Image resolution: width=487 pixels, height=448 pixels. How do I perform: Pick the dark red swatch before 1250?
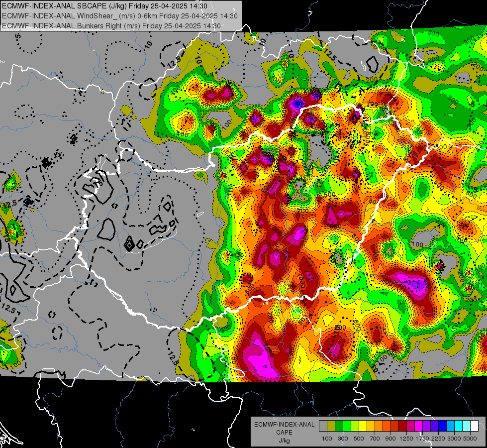pos(403,426)
